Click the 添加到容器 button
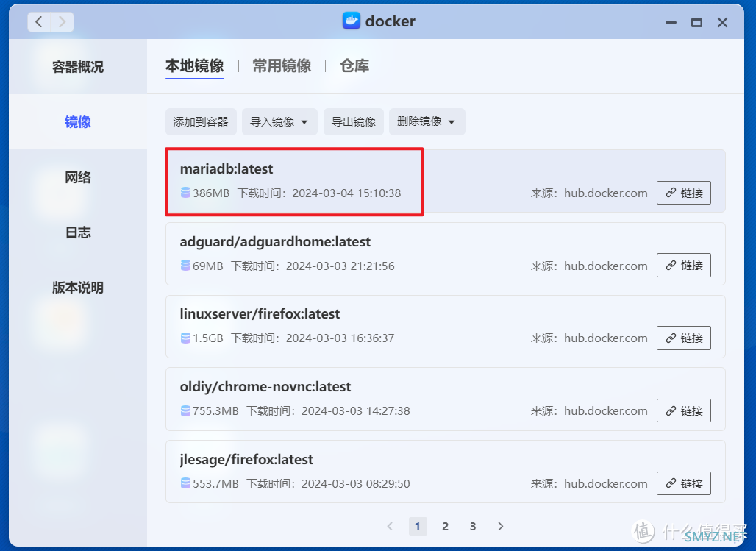The width and height of the screenshot is (756, 551). tap(201, 121)
